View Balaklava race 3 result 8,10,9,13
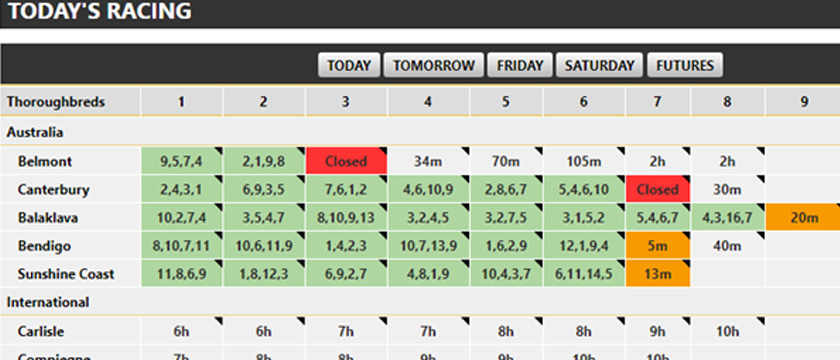 click(x=346, y=218)
